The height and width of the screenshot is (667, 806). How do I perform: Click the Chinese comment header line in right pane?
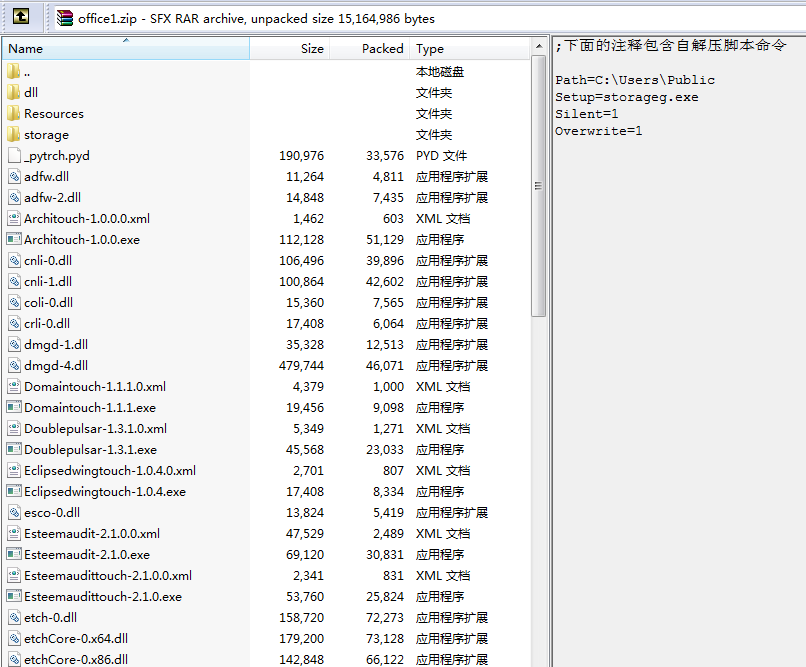point(671,46)
